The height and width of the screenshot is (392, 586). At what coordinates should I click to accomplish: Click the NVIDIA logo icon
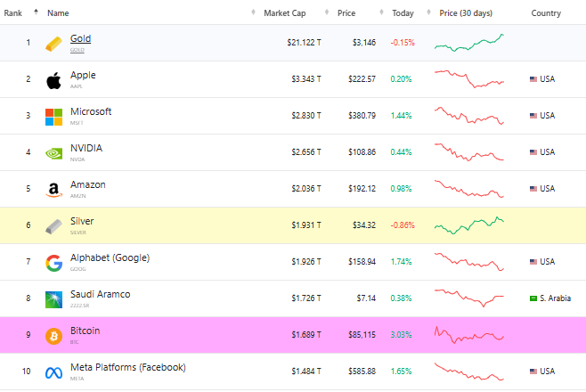(x=54, y=152)
